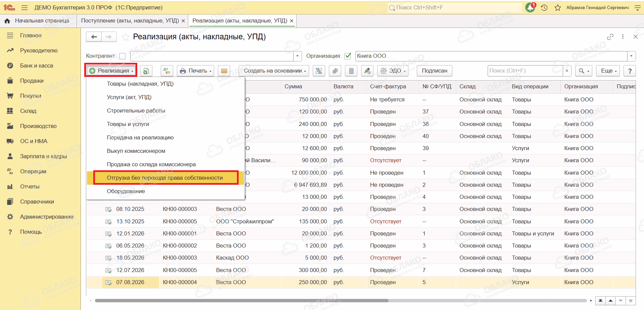This screenshot has height=310, width=644.
Task: Enable the Контрагент filter checkbox
Action: tap(122, 56)
